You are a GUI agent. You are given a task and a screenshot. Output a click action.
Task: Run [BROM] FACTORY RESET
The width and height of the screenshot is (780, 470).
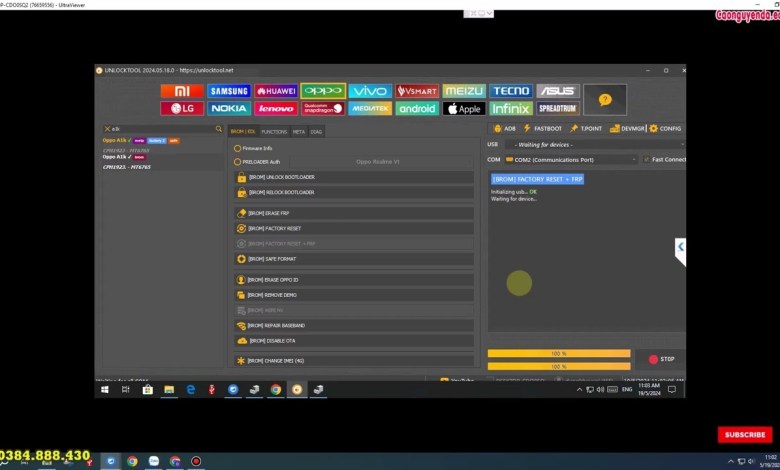tap(354, 228)
